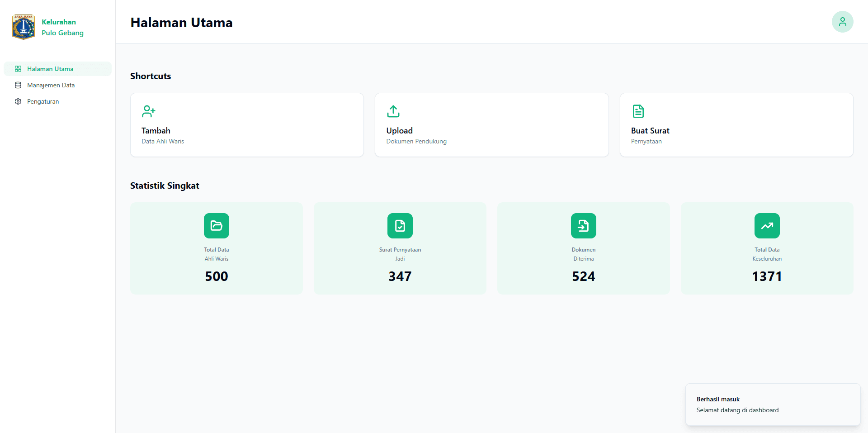The height and width of the screenshot is (433, 868).
Task: Click the 1371 total data statistic
Action: coord(767,276)
